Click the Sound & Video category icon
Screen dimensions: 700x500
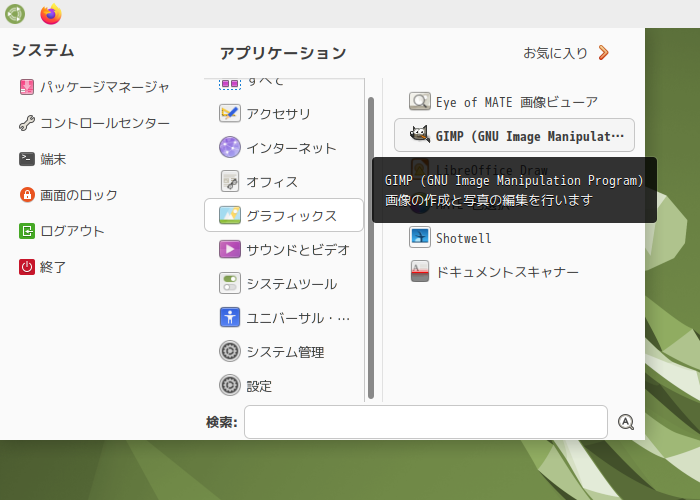(x=230, y=249)
